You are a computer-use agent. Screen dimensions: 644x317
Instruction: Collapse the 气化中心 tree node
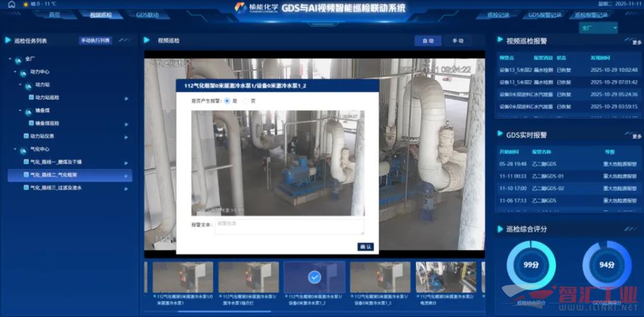tap(15, 149)
